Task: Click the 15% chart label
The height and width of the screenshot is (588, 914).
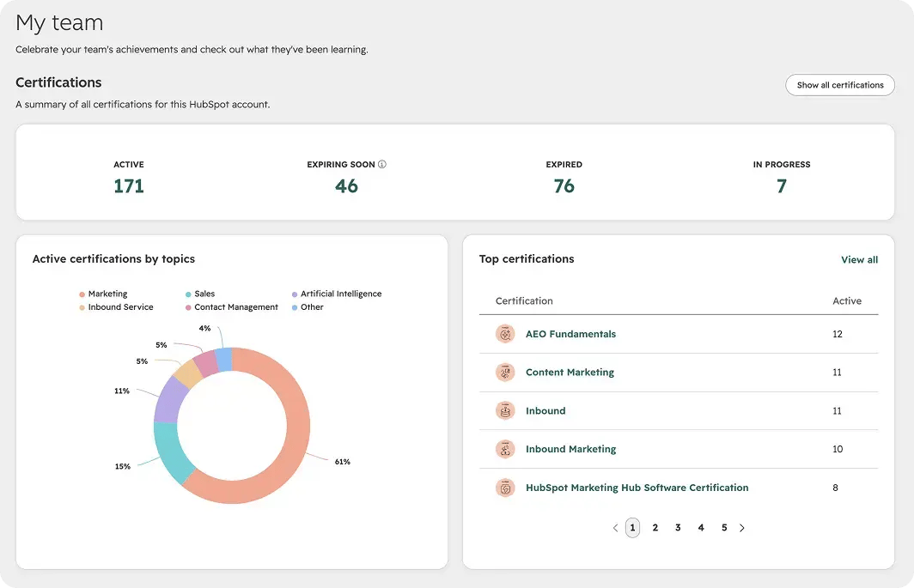Action: tap(122, 467)
